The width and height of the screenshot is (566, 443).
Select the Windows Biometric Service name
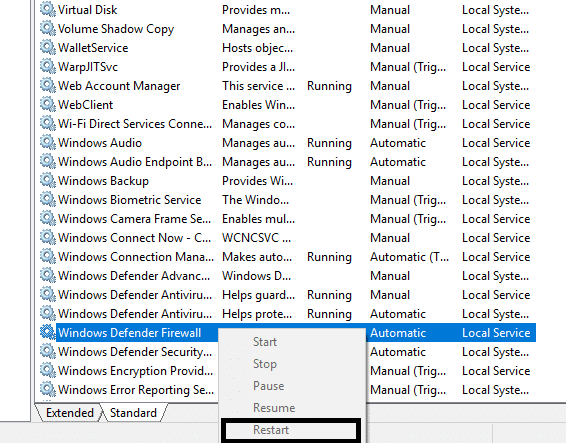130,200
